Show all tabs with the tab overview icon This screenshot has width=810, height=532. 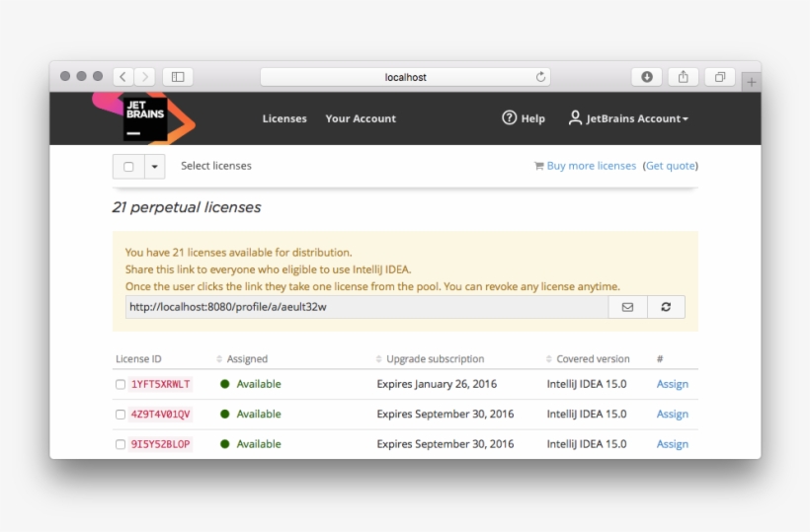click(719, 77)
